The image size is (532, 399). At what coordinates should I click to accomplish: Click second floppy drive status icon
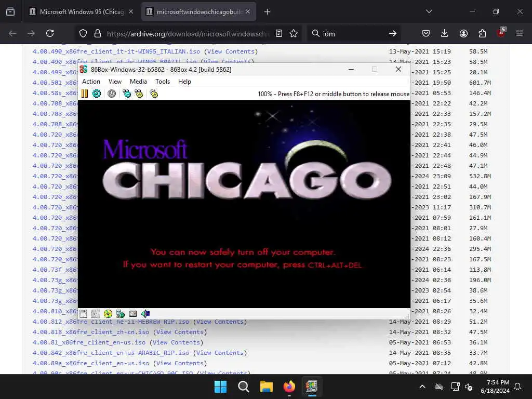96,314
